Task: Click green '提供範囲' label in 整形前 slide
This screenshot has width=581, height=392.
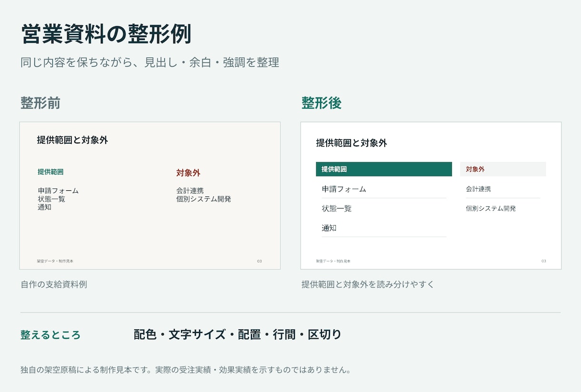Action: (x=50, y=172)
